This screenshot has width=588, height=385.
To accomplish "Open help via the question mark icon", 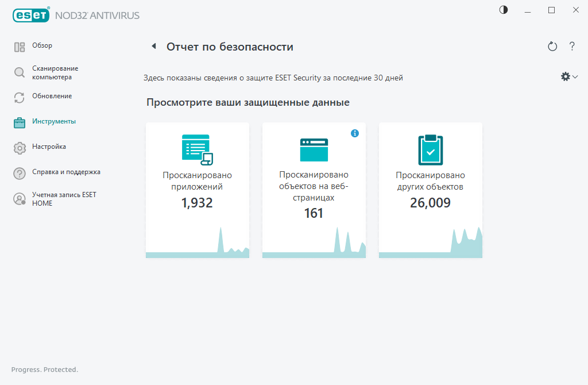I will [x=572, y=46].
